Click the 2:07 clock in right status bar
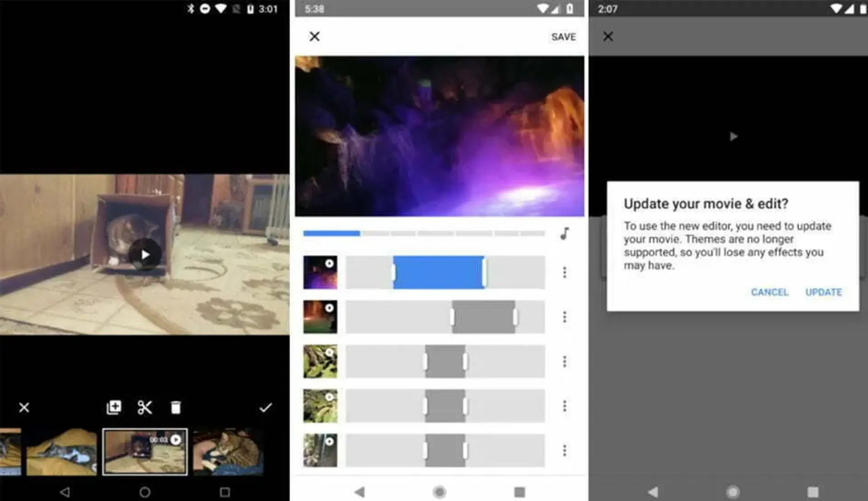Viewport: 868px width, 501px height. pyautogui.click(x=608, y=9)
